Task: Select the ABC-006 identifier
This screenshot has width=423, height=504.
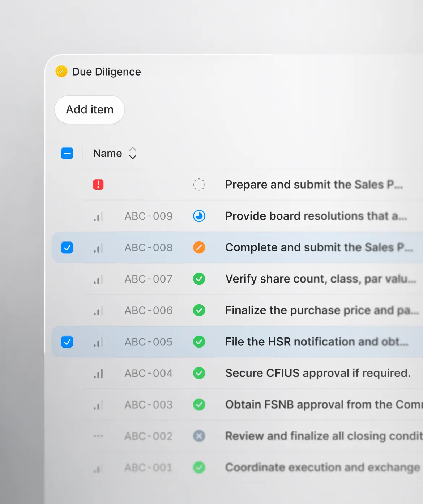Action: pyautogui.click(x=149, y=310)
